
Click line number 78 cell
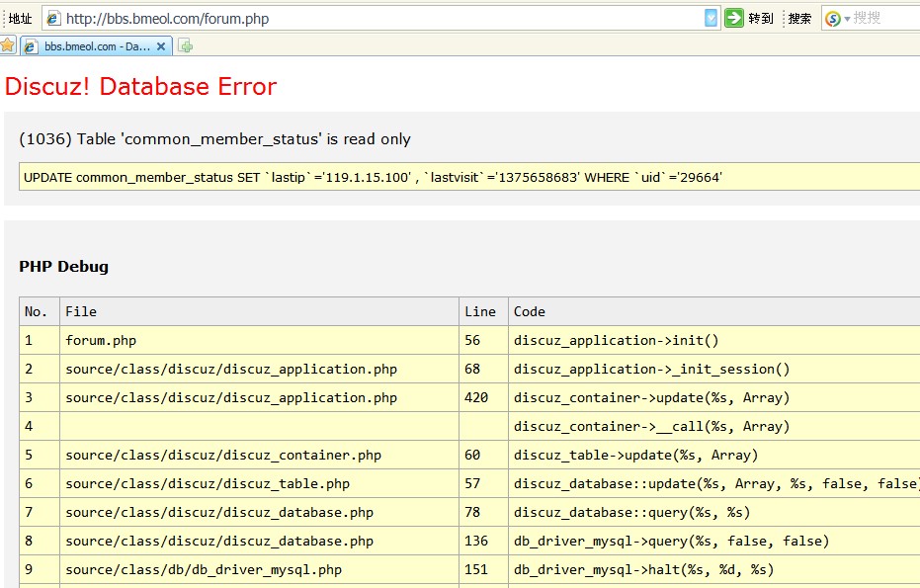pos(483,512)
